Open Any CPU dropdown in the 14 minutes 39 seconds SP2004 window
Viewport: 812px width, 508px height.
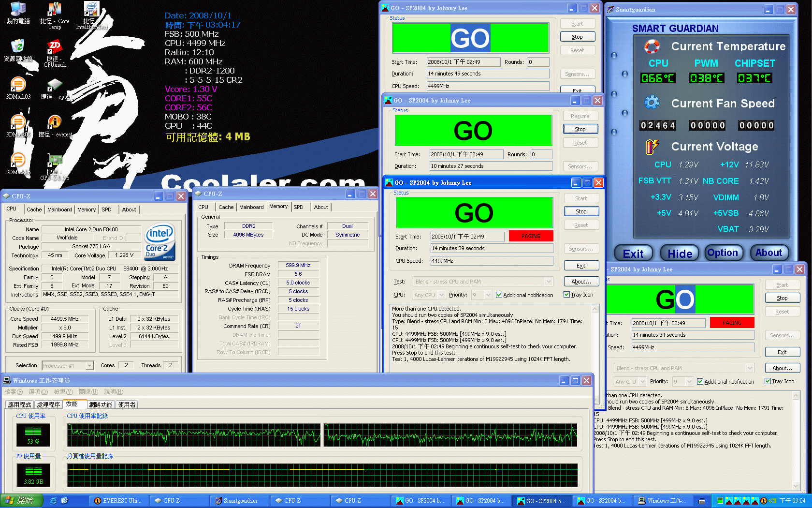tap(441, 295)
